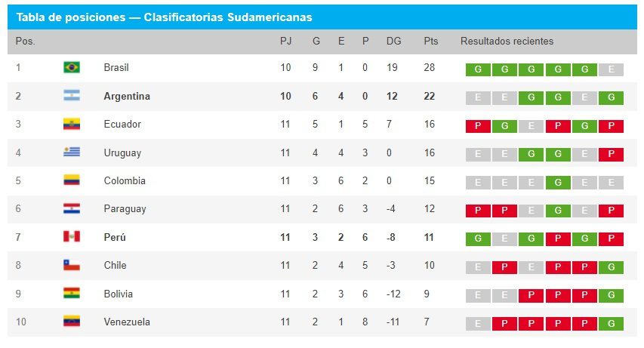Click the Resultados recientes column header
This screenshot has height=348, width=644.
point(507,42)
